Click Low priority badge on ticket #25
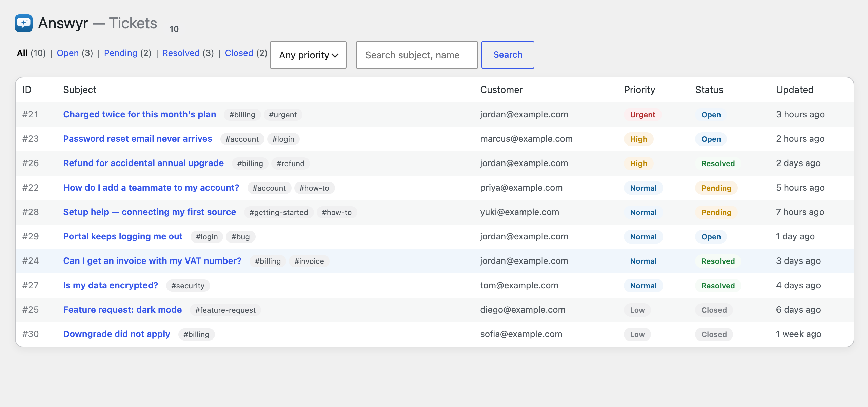The height and width of the screenshot is (407, 868). (637, 310)
